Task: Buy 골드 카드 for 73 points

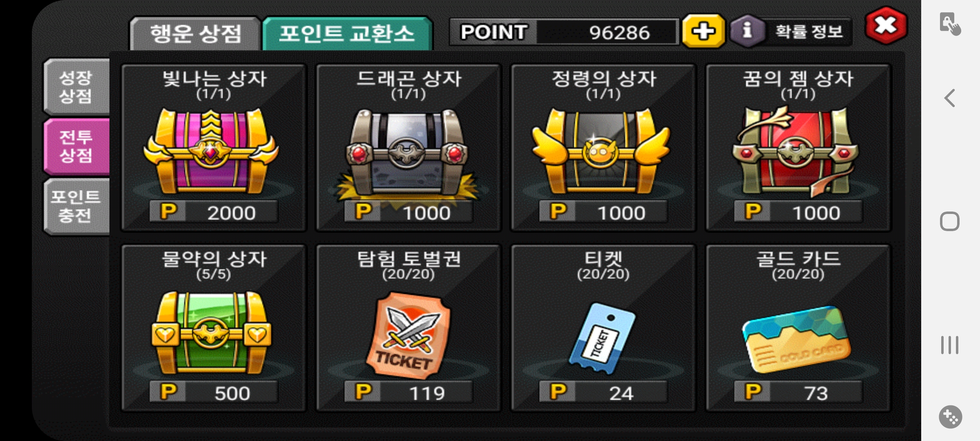Action: pos(798,392)
